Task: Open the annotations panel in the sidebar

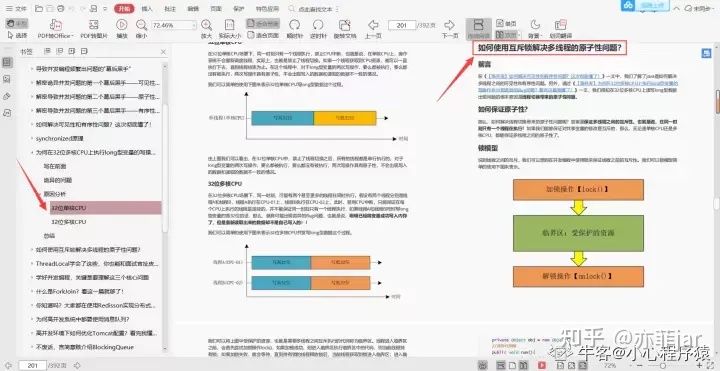Action: 7,96
